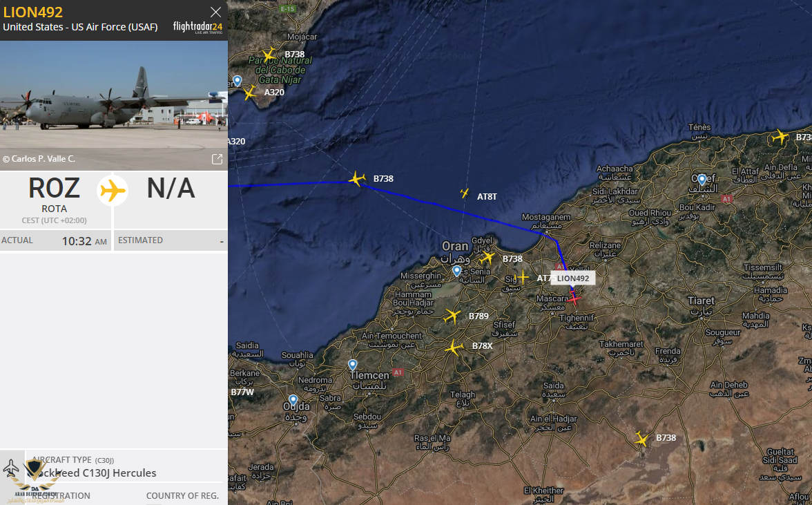Click the yellow plane icon between ROZ and N/A
The image size is (812, 505).
(113, 190)
